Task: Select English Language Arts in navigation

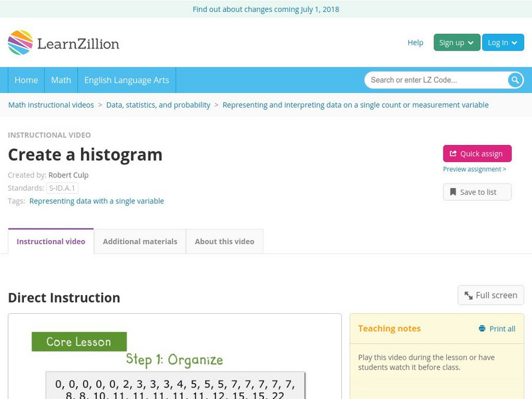Action: (x=128, y=80)
